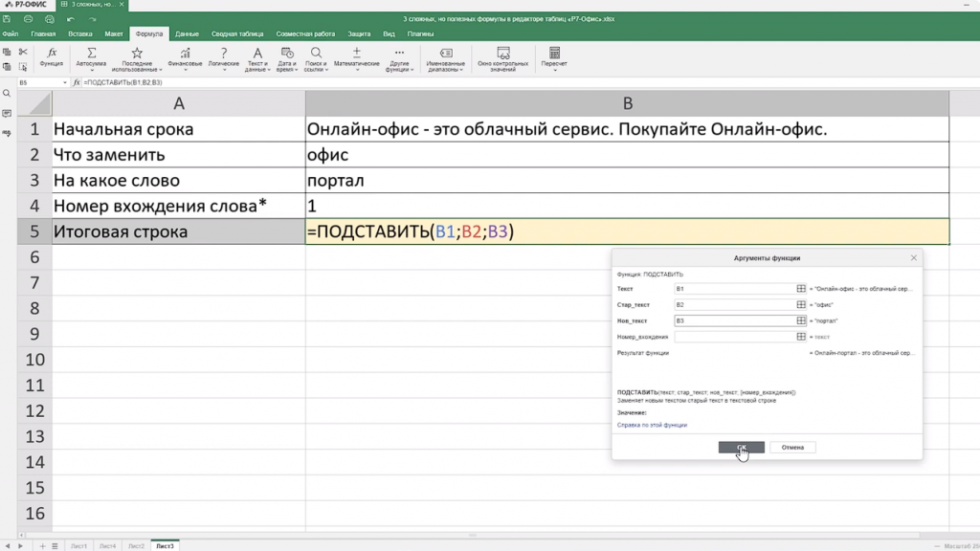980x551 pixels.
Task: Click the add sheet plus button
Action: [42, 546]
